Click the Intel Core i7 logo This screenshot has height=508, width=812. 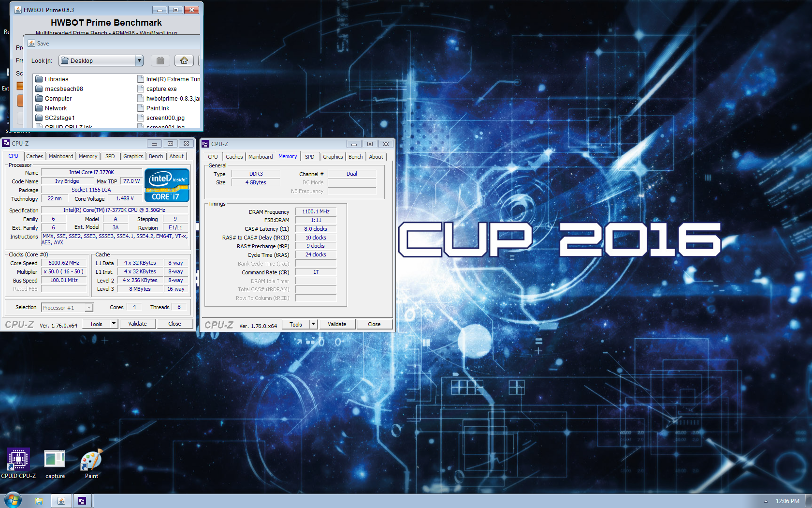pyautogui.click(x=167, y=185)
